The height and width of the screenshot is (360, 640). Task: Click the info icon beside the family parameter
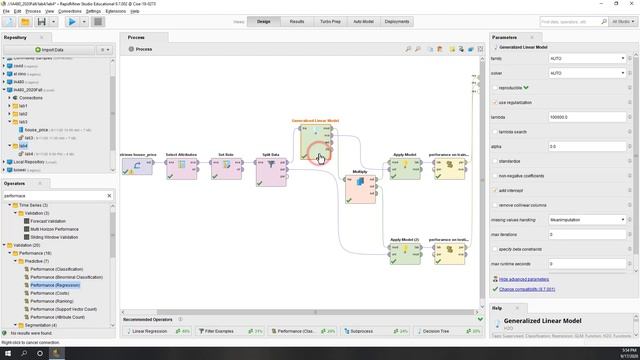click(x=630, y=58)
